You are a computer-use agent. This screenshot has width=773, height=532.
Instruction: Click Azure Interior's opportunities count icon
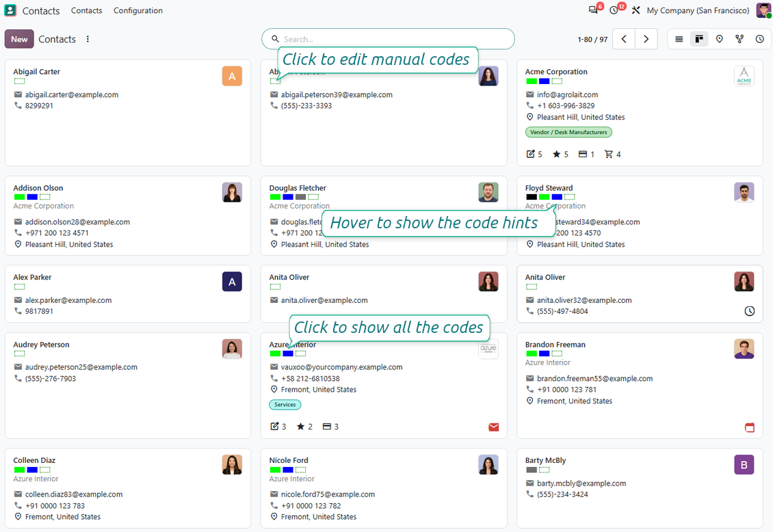pyautogui.click(x=274, y=427)
